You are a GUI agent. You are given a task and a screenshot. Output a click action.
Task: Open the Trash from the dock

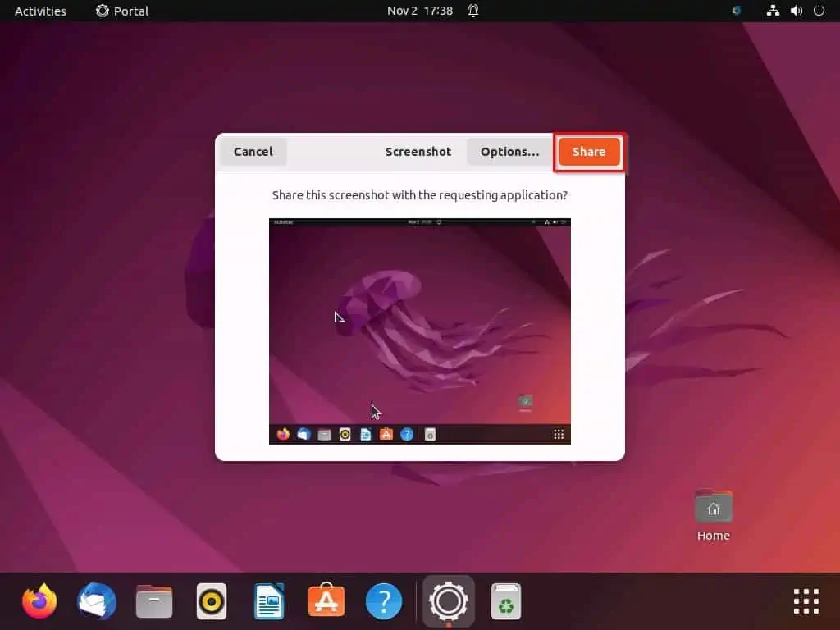pos(506,600)
